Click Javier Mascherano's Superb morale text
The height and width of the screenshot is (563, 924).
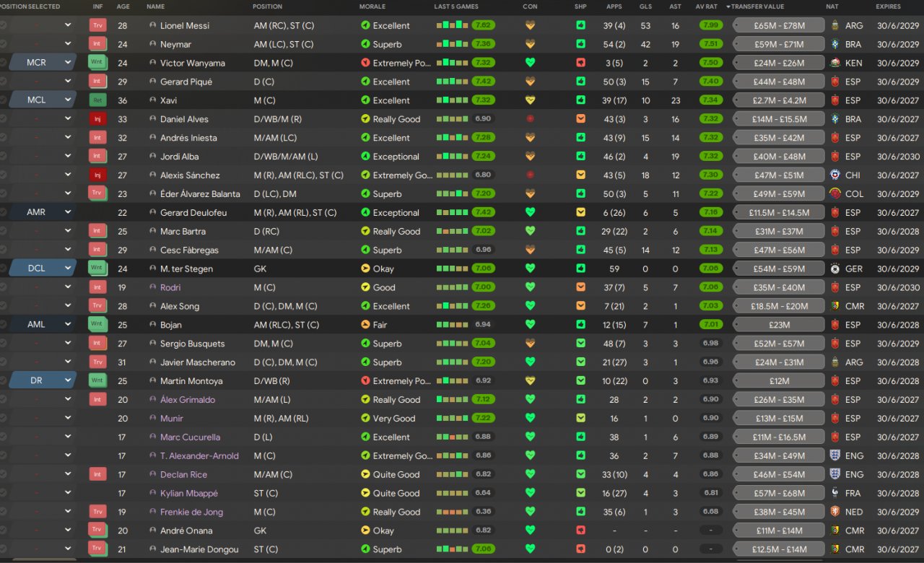(x=387, y=362)
